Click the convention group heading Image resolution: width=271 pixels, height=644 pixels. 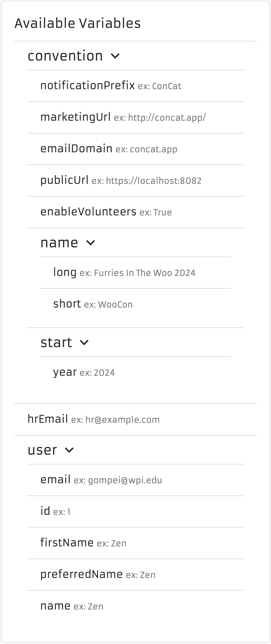pyautogui.click(x=65, y=56)
